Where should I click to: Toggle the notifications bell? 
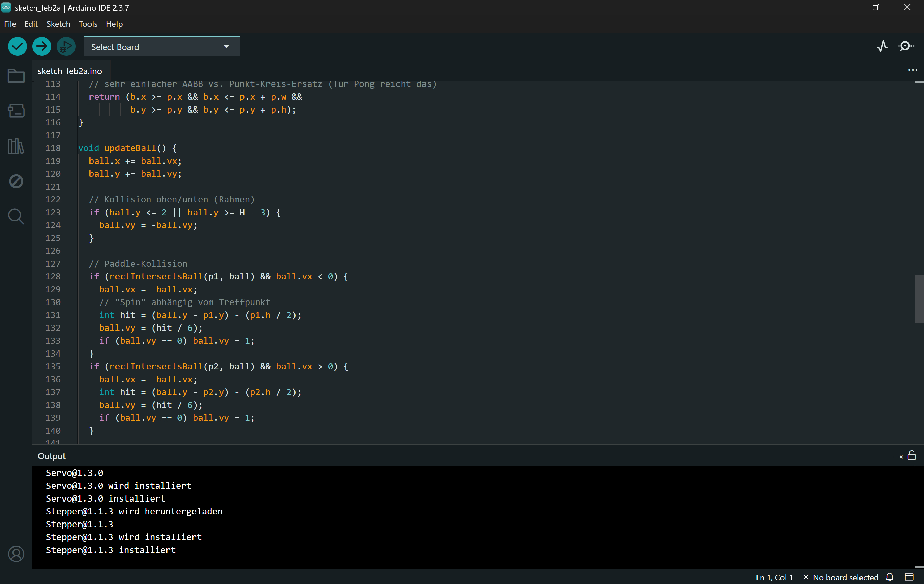tap(890, 577)
